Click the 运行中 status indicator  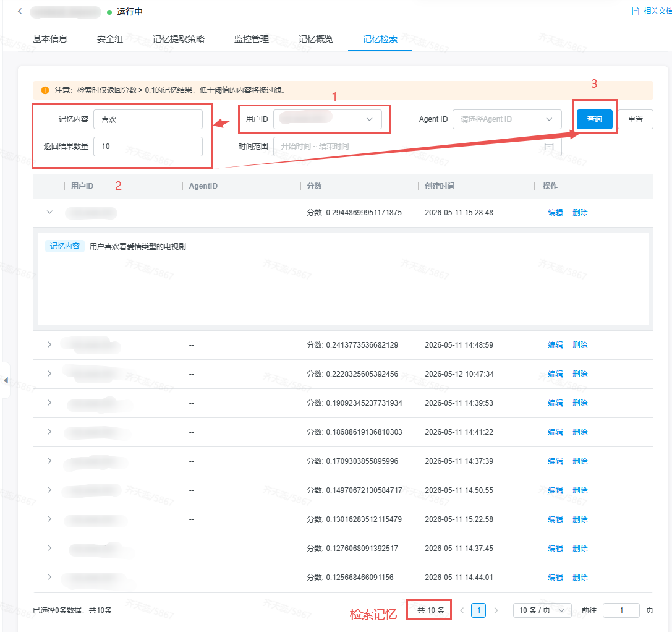(125, 12)
